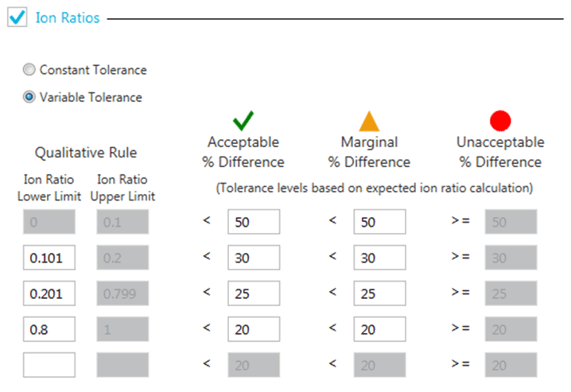Image resolution: width=571 pixels, height=392 pixels.
Task: Click the lower limit field showing 0.8
Action: click(x=49, y=328)
